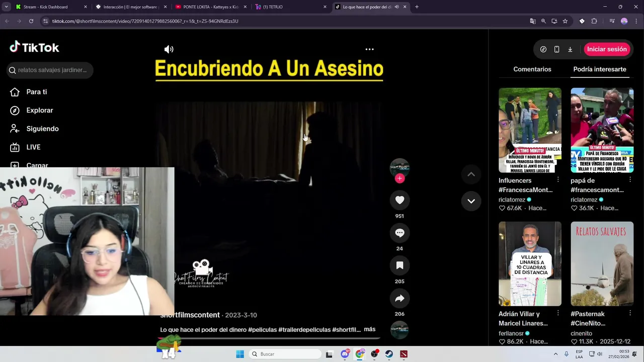Switch to the Podría interesarte tab
The height and width of the screenshot is (362, 644).
tap(600, 69)
